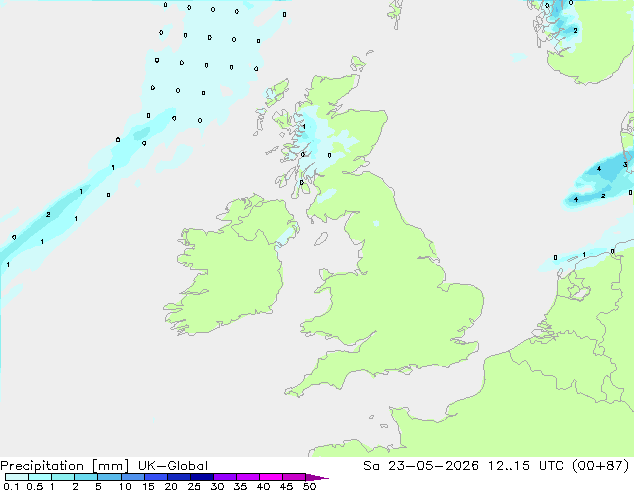Click the "Precipitation [mm]" title text
The image size is (634, 490).
[x=64, y=466]
